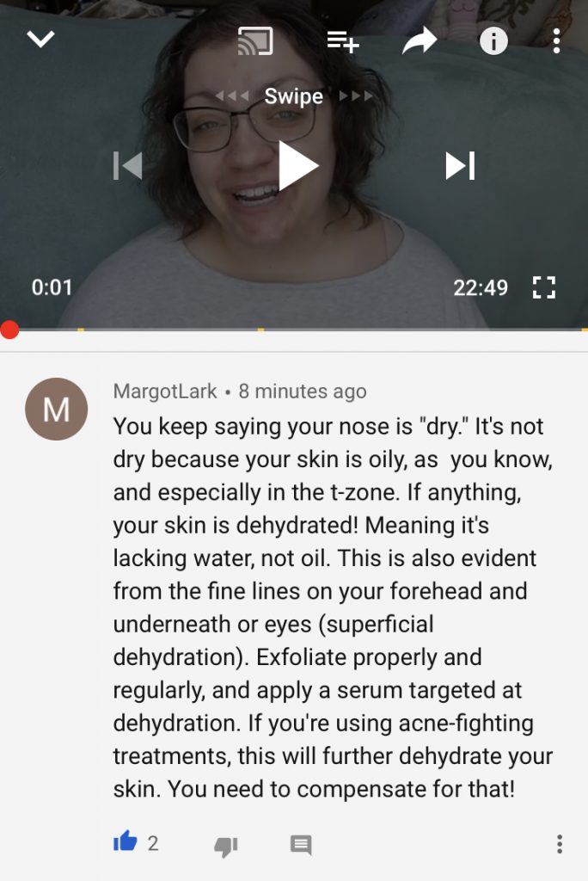Skip to the previous video
The image size is (588, 881).
[127, 166]
